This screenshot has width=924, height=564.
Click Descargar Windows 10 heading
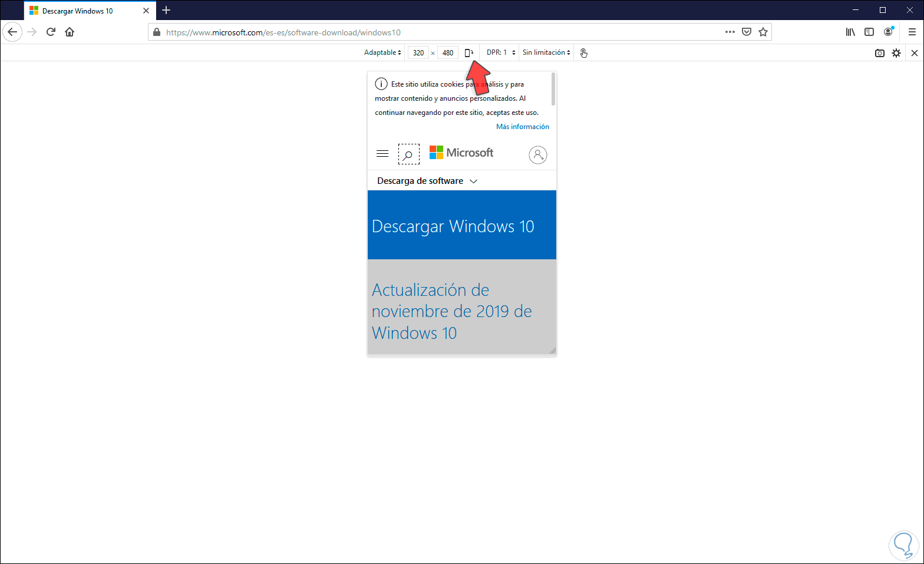tap(453, 226)
